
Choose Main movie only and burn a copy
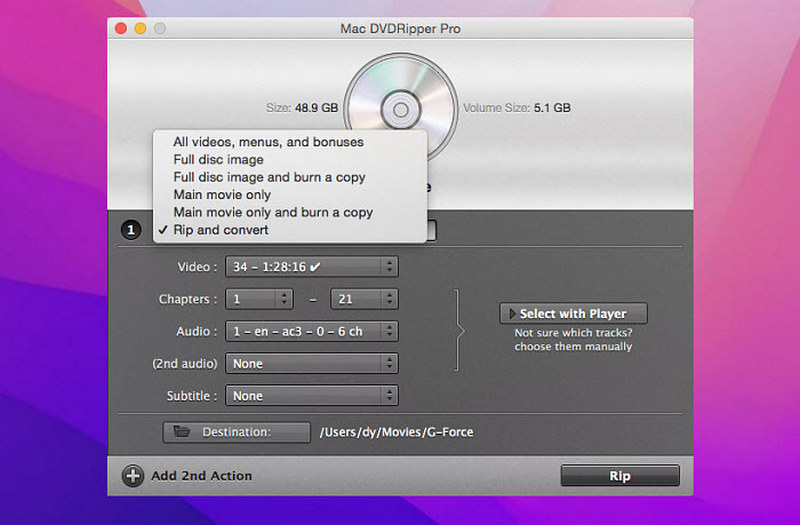272,212
